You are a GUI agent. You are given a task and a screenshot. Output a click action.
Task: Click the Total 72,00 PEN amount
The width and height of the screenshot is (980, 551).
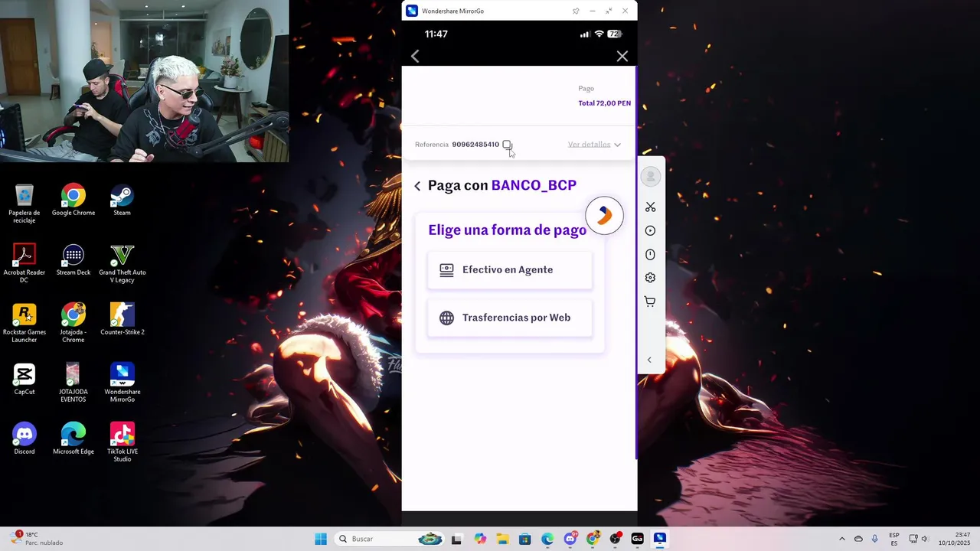[604, 103]
